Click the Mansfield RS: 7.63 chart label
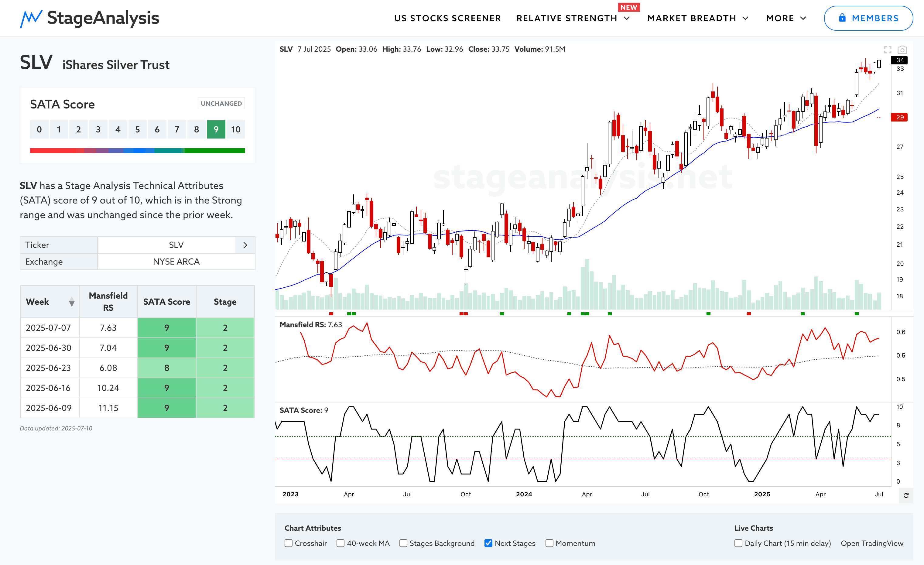The height and width of the screenshot is (565, 924). (x=310, y=325)
